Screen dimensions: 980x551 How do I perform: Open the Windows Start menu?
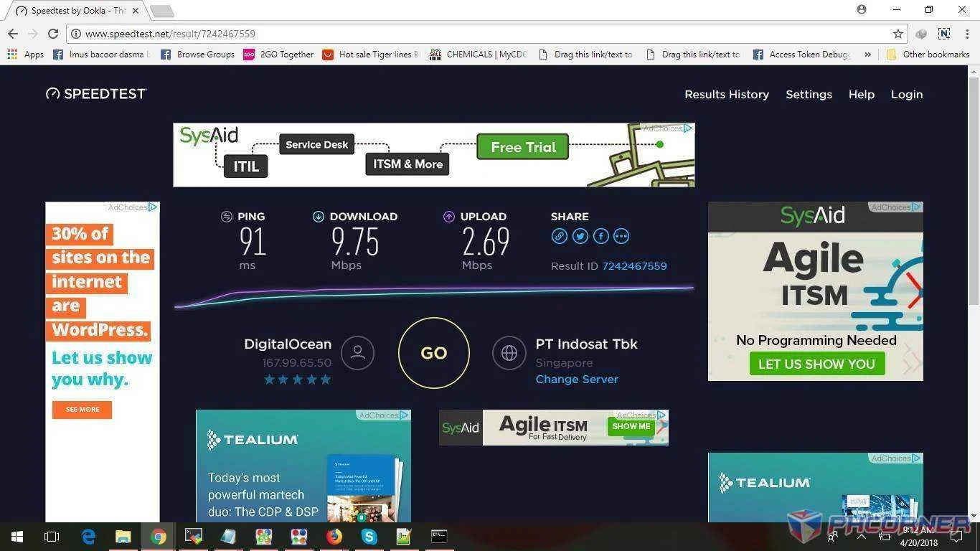(17, 537)
